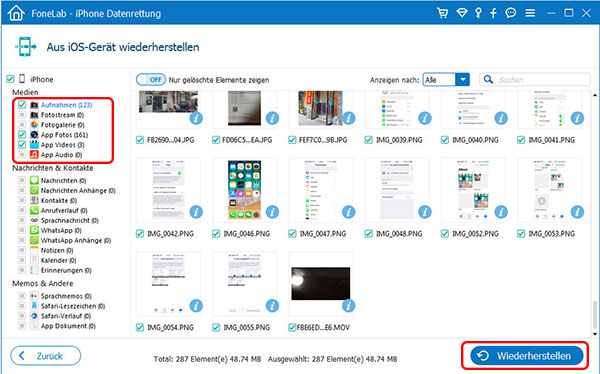Image resolution: width=600 pixels, height=374 pixels.
Task: Select Notizen (0) category
Action: (x=57, y=250)
